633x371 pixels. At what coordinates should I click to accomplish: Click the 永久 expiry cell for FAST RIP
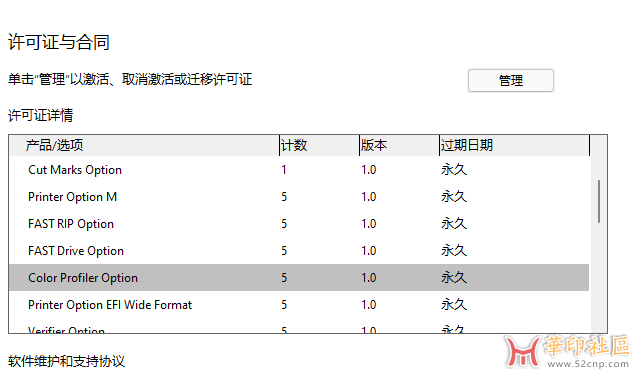tap(454, 224)
